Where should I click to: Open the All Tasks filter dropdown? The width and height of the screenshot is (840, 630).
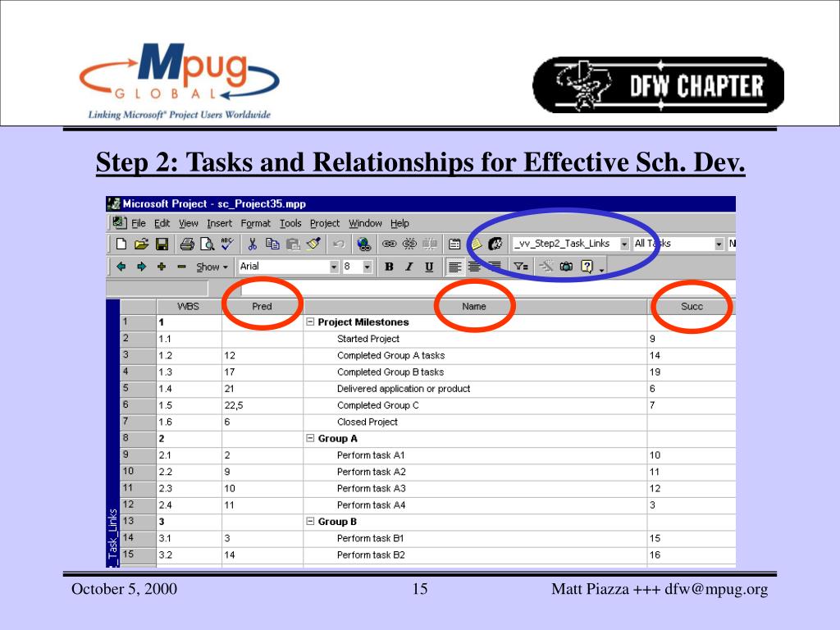click(x=719, y=244)
